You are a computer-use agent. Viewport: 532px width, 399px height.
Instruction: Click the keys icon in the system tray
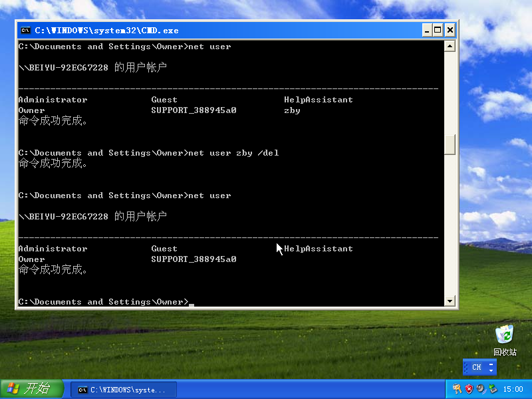point(457,389)
